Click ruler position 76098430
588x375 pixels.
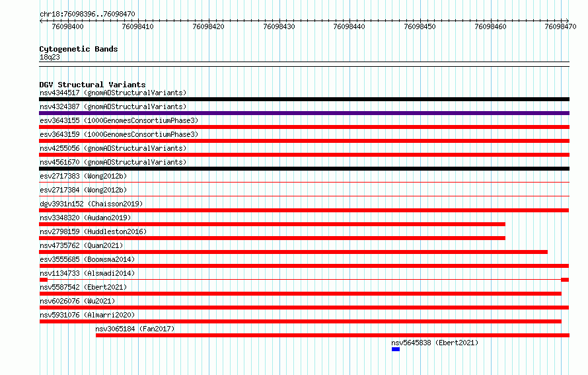coord(279,26)
